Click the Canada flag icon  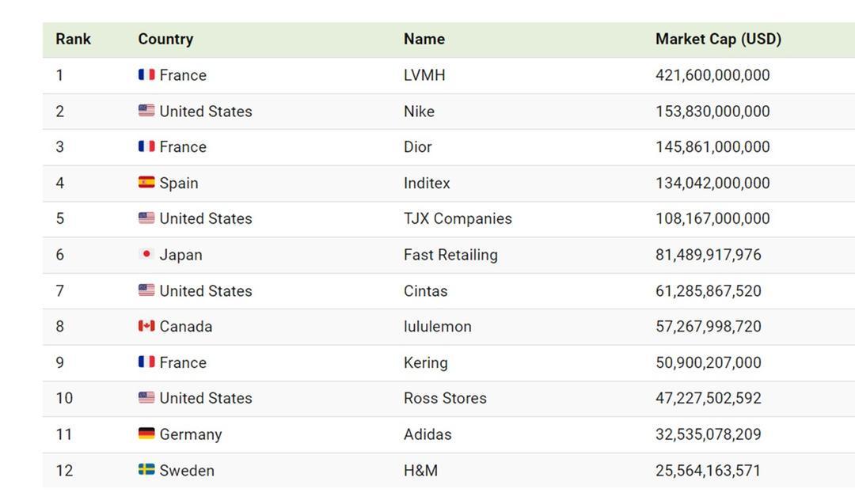click(146, 326)
